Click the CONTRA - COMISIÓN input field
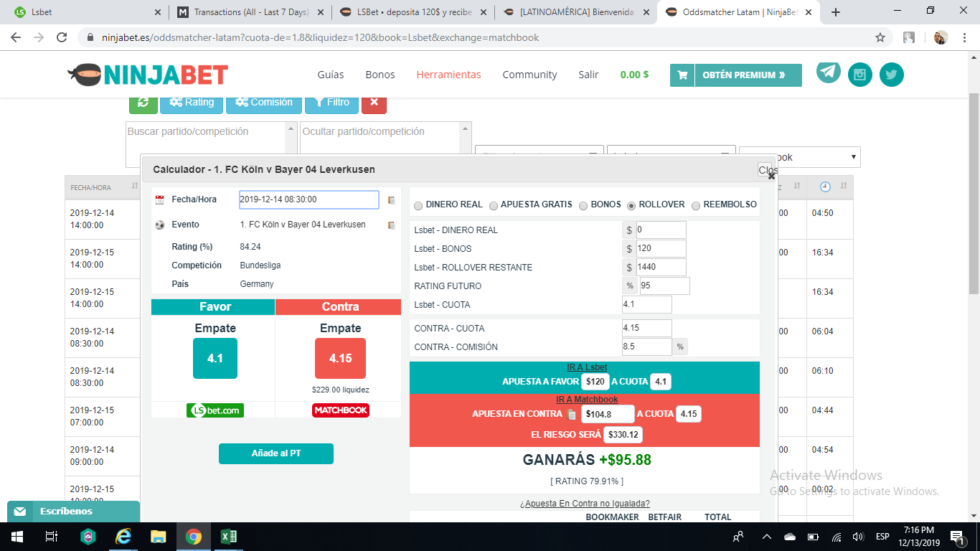 coord(646,347)
